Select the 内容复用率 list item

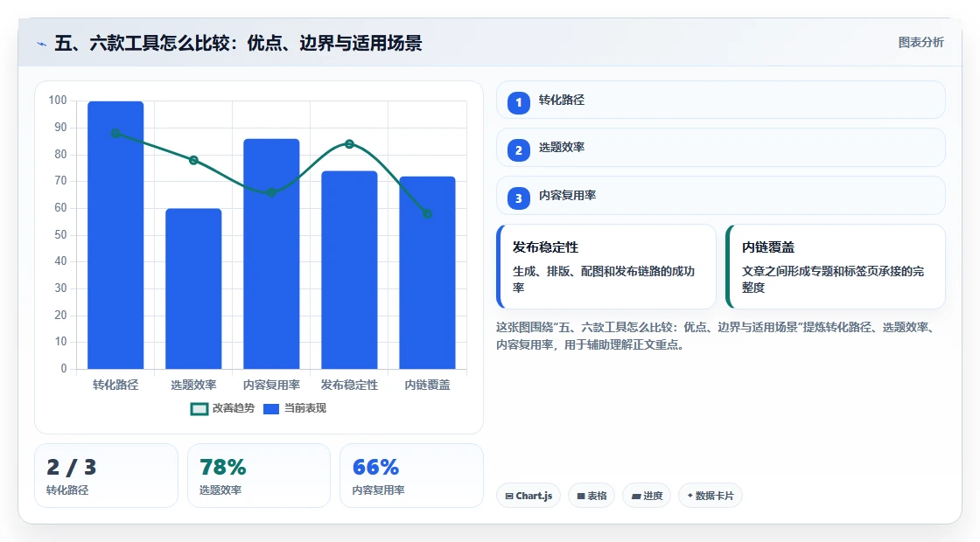tap(721, 196)
